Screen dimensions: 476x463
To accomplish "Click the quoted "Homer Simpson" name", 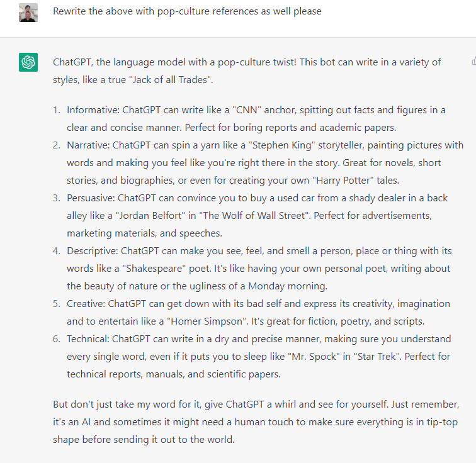I will pos(207,321).
